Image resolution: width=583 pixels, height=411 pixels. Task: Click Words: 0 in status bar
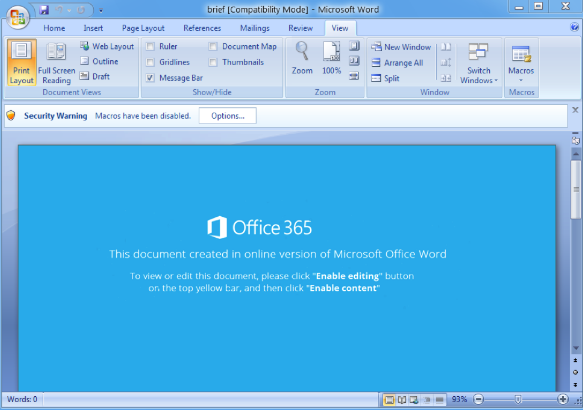22,399
